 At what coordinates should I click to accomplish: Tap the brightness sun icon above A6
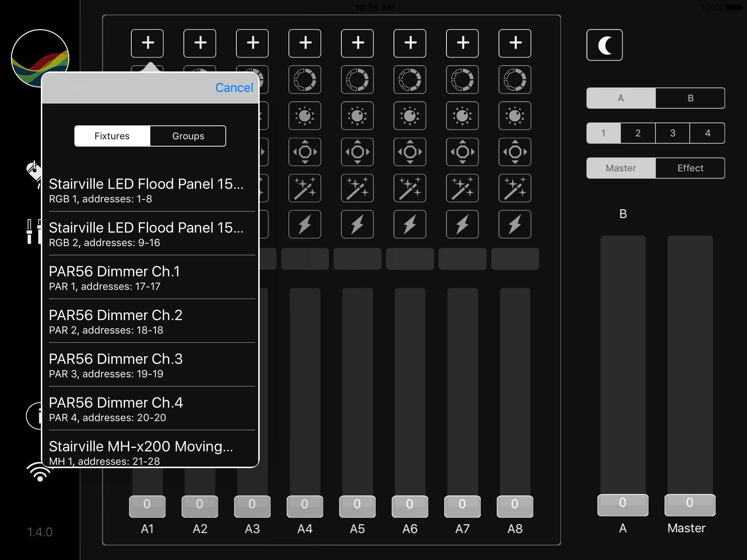pos(410,116)
